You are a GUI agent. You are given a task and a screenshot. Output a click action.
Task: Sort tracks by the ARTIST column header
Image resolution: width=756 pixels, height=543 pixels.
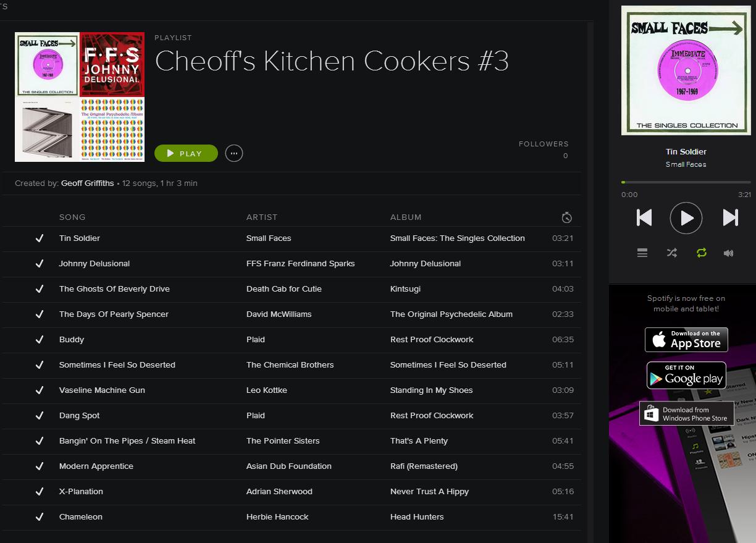(x=262, y=217)
